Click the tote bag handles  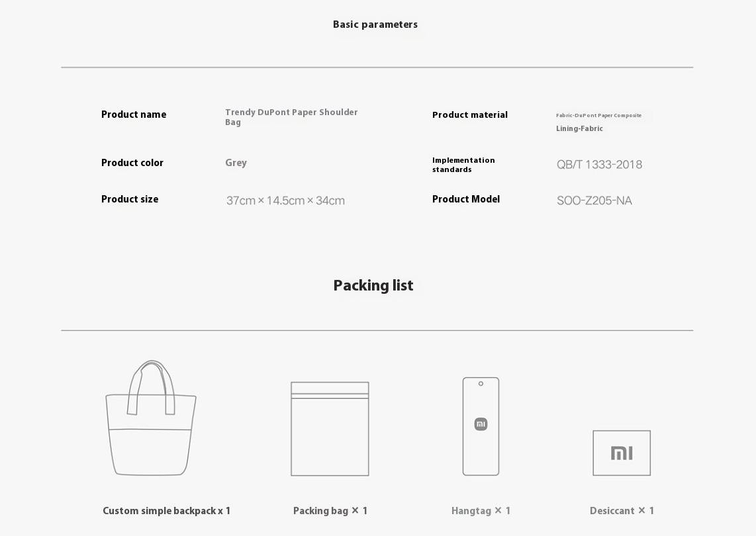click(151, 387)
